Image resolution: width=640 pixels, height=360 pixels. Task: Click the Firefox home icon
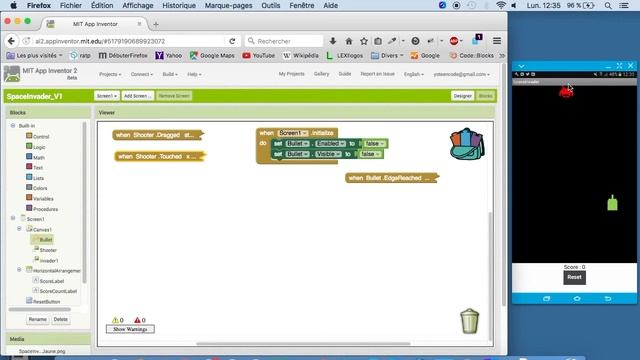point(349,41)
